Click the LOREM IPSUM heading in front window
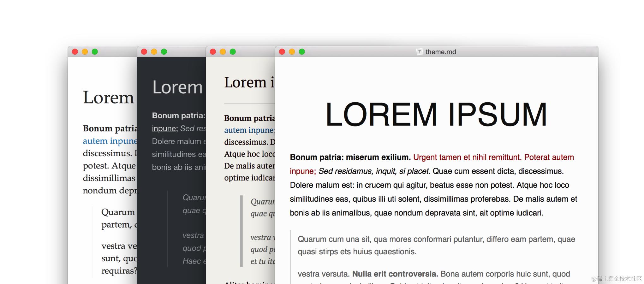This screenshot has width=644, height=284. pos(436,115)
